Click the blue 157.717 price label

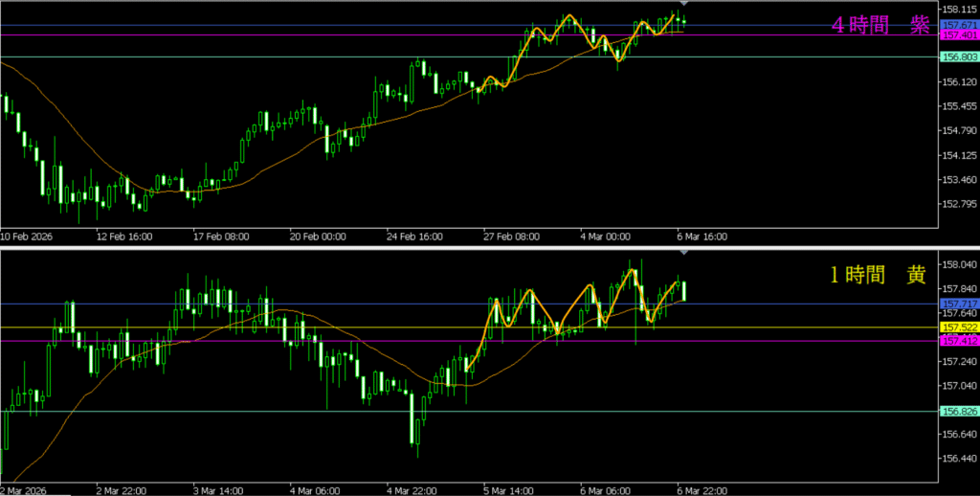tap(958, 304)
